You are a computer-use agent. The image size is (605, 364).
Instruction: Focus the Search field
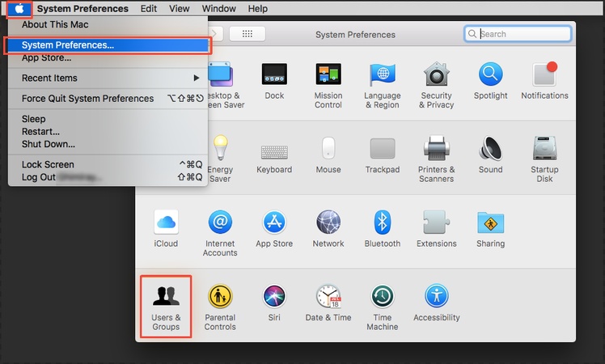pyautogui.click(x=518, y=34)
